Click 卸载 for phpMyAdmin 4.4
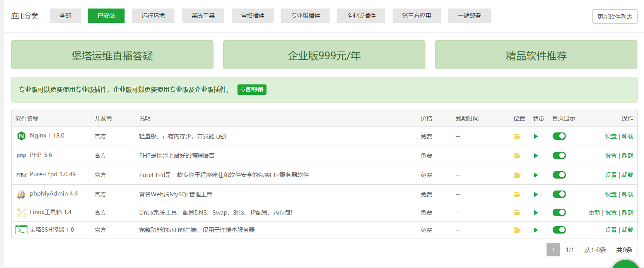Viewport: 644px width, 268px height. point(628,194)
